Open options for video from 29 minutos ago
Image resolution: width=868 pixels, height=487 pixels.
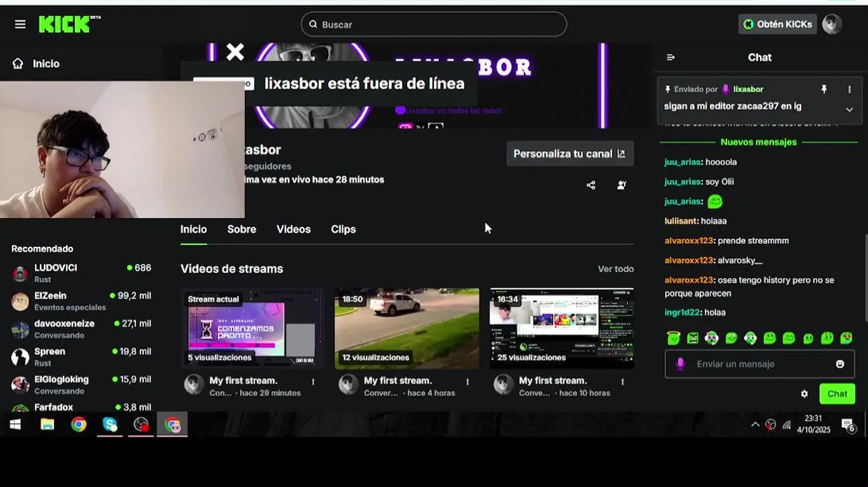(x=313, y=381)
